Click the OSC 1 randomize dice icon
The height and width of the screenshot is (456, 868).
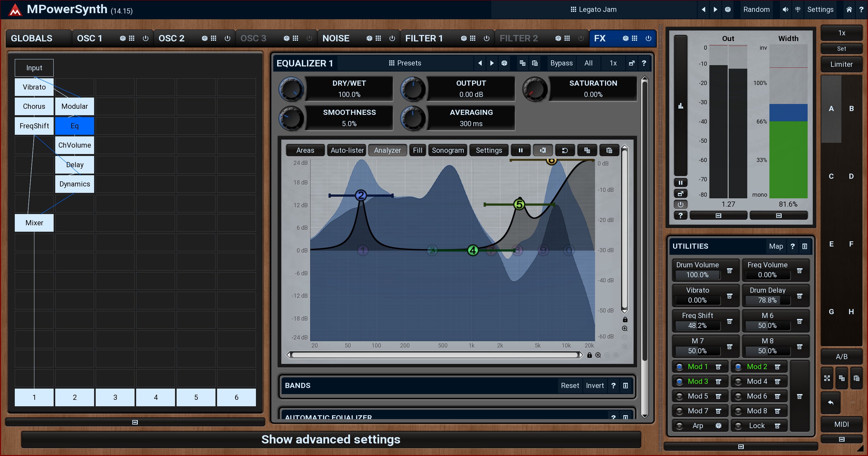pyautogui.click(x=123, y=39)
